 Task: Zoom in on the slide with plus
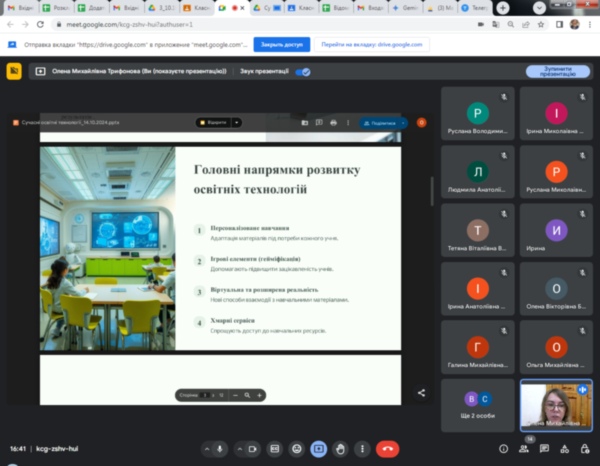[x=260, y=395]
